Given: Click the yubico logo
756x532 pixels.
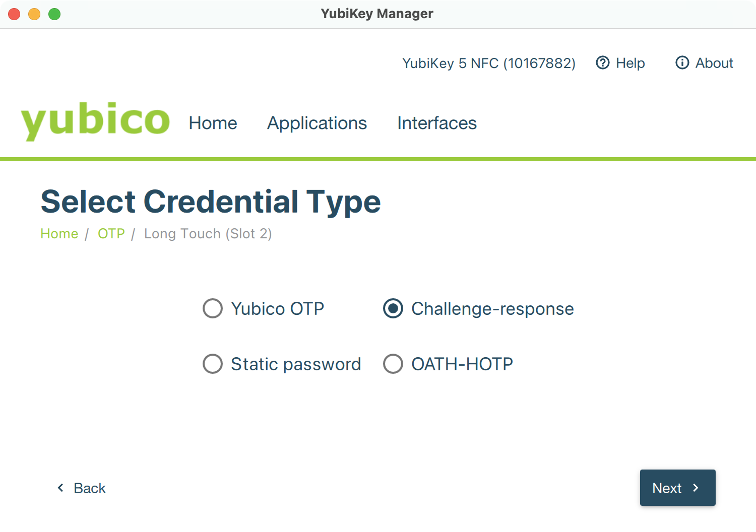Looking at the screenshot, I should [x=96, y=121].
